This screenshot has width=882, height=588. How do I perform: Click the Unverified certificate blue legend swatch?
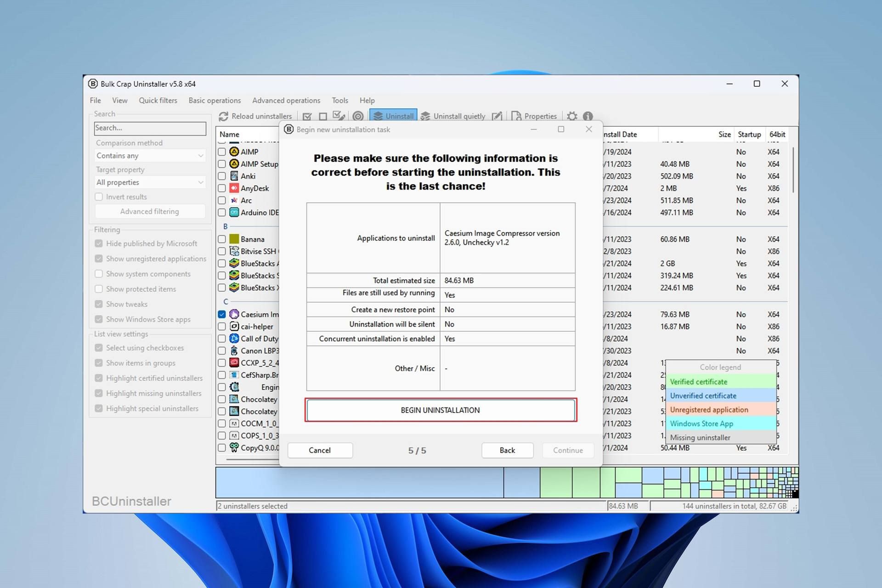pyautogui.click(x=720, y=396)
